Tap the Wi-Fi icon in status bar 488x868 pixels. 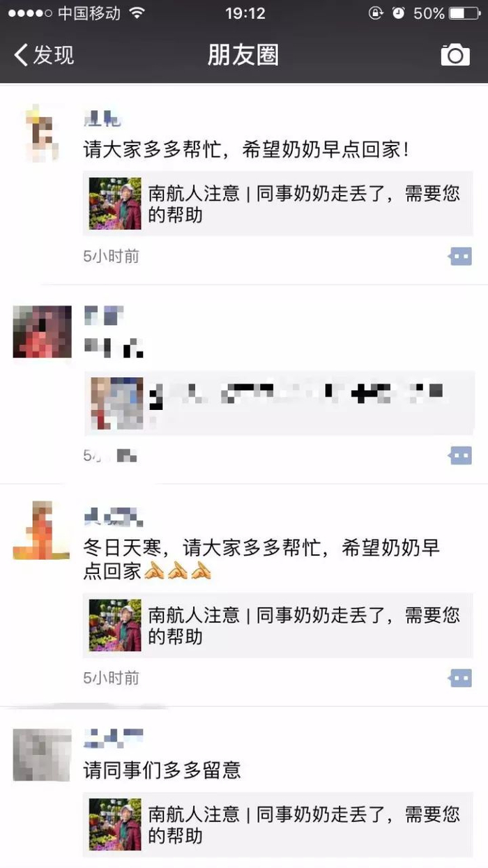click(136, 13)
